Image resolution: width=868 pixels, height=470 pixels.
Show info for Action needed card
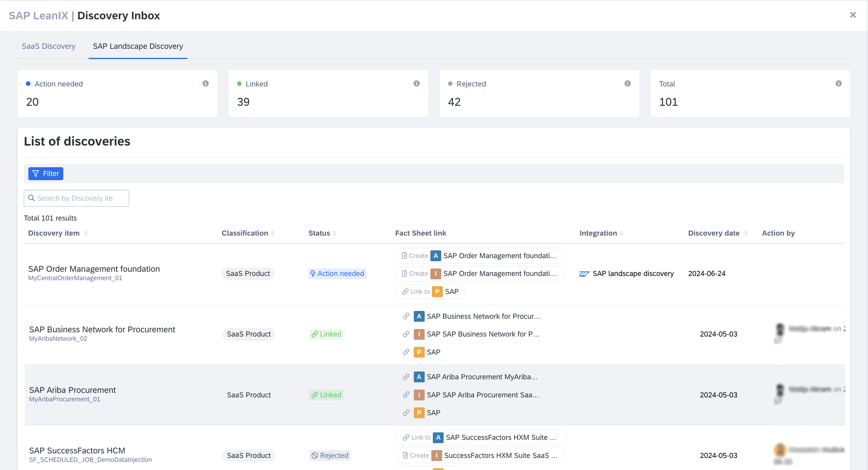pyautogui.click(x=206, y=83)
